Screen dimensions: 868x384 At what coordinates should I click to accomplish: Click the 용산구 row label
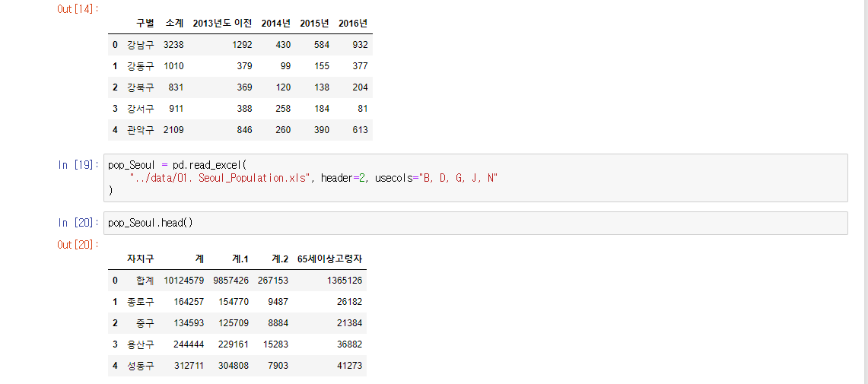(141, 344)
